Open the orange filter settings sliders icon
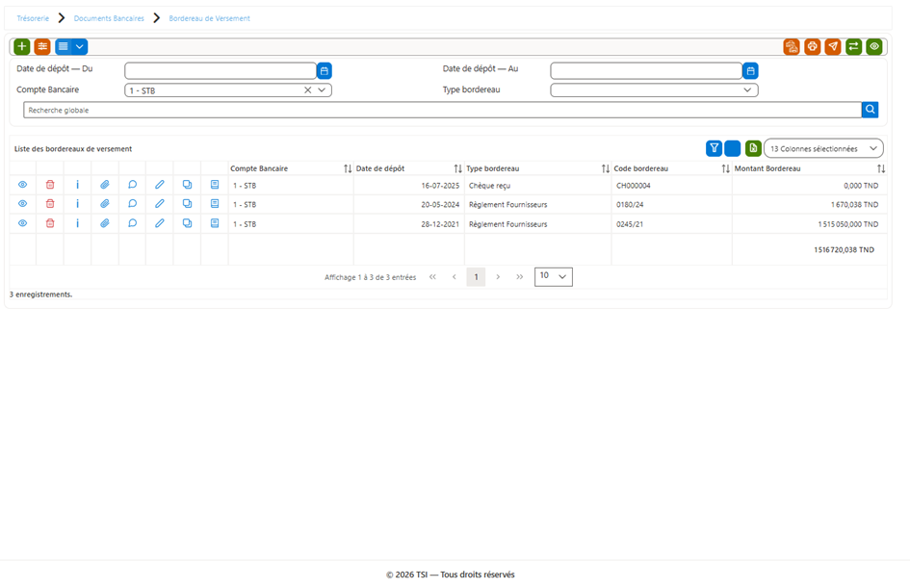The height and width of the screenshot is (588, 910). pyautogui.click(x=42, y=46)
